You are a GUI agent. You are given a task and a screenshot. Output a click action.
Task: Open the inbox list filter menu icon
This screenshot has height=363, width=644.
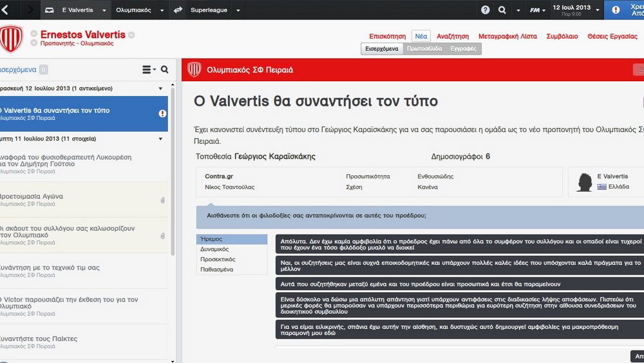149,70
